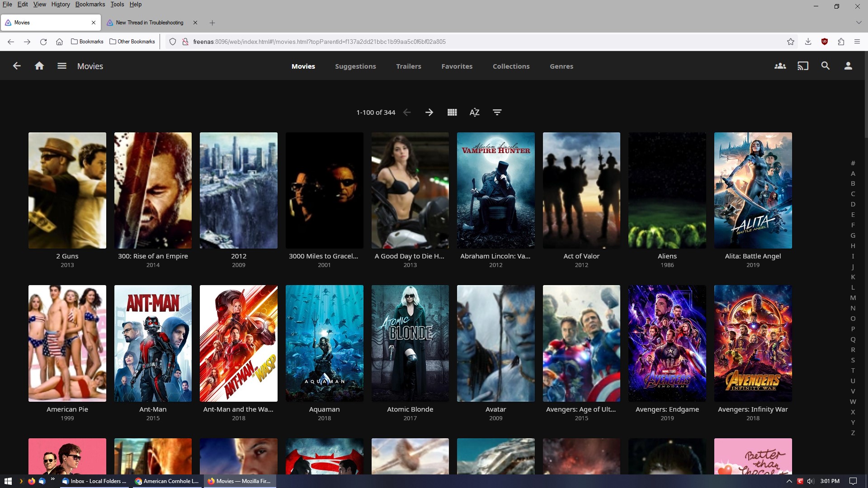
Task: Click the Jellyfin home icon
Action: click(39, 66)
